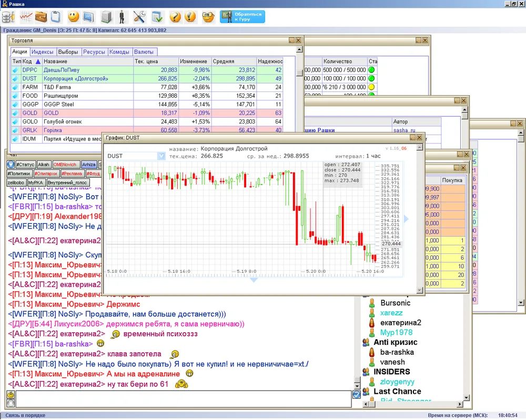Click the businessman in suit icon
This screenshot has width=526, height=420.
tap(122, 17)
